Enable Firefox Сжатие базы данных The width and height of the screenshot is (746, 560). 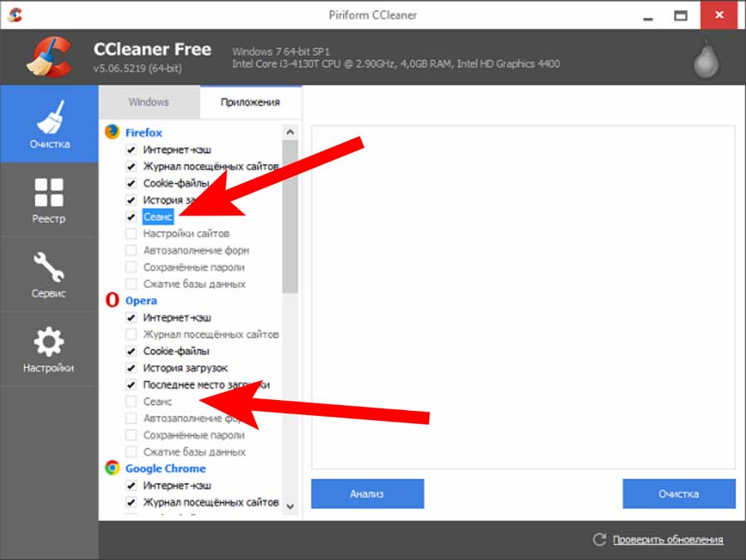131,284
